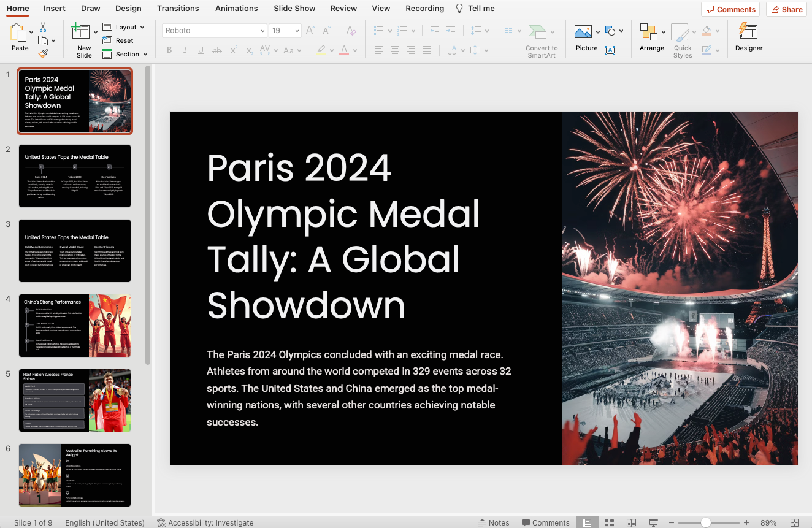This screenshot has height=528, width=812.
Task: Clear all formatting with eraser icon
Action: 351,30
